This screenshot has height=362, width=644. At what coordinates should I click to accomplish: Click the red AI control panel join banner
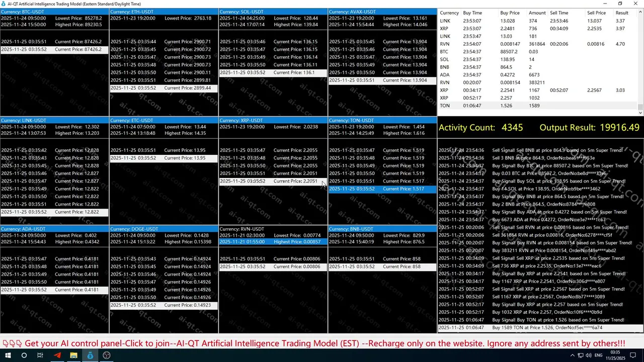pyautogui.click(x=314, y=343)
